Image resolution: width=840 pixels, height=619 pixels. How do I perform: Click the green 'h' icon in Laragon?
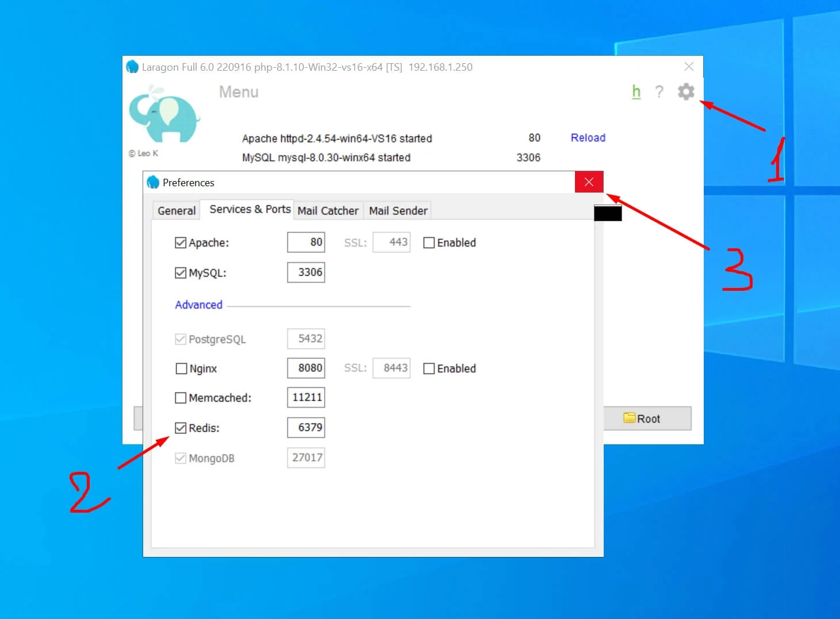[x=636, y=92]
